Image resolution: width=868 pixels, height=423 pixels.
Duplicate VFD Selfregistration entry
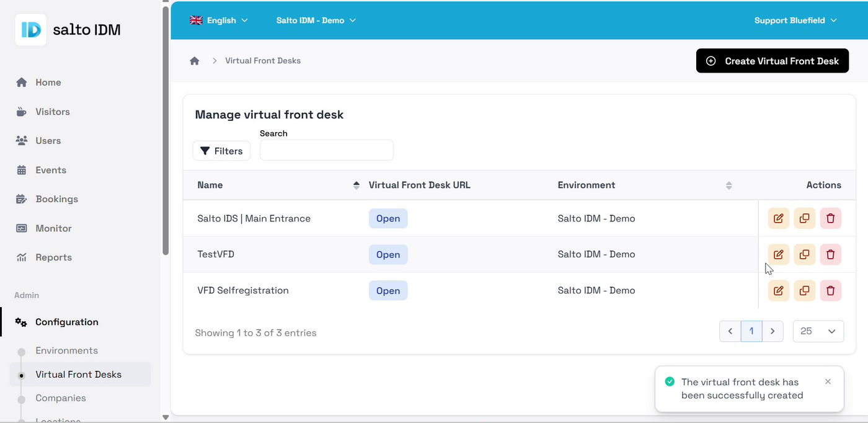point(805,290)
